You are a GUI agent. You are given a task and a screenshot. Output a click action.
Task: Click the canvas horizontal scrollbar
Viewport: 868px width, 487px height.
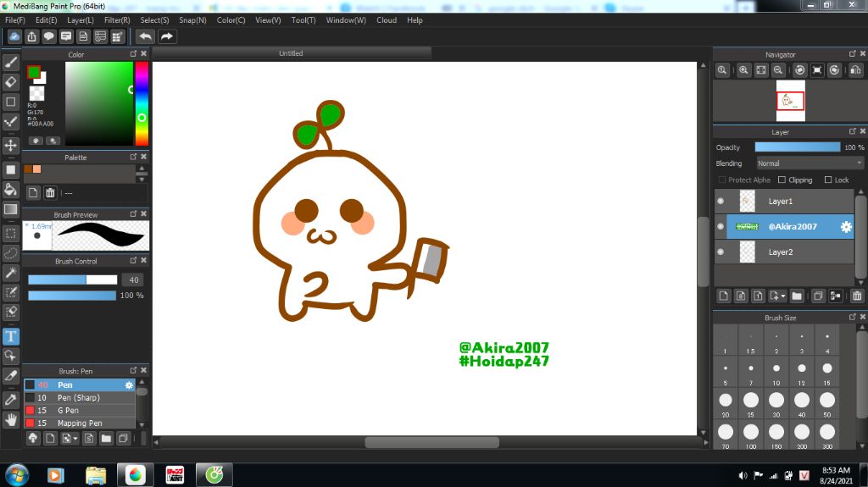tap(431, 442)
